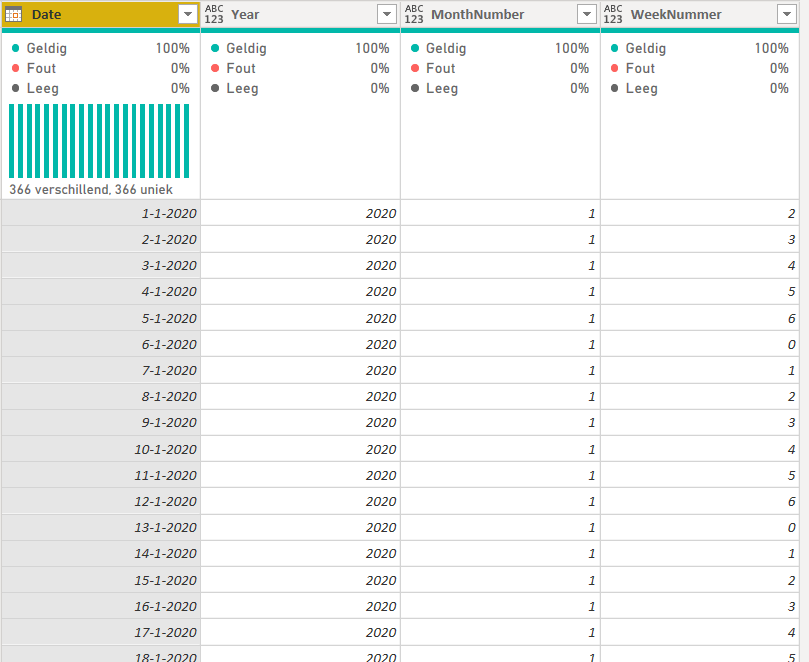
Task: Select the date cell 1-1-2020
Action: (101, 213)
